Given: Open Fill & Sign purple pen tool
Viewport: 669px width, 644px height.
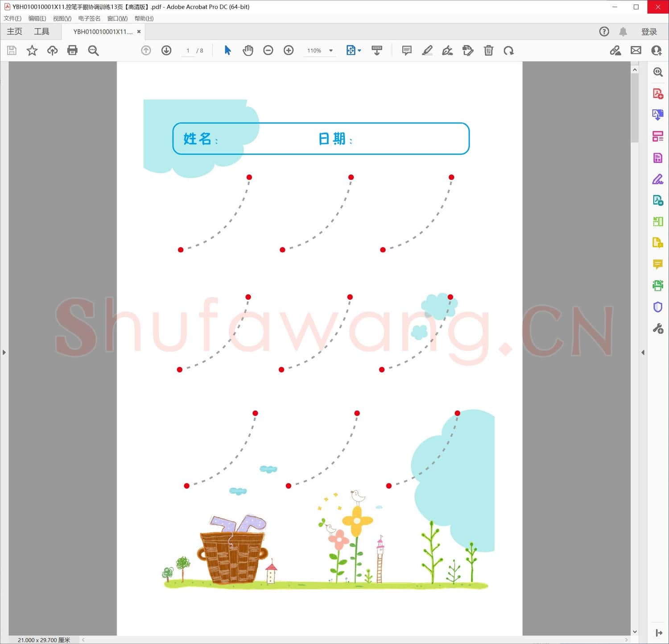Looking at the screenshot, I should coord(658,179).
